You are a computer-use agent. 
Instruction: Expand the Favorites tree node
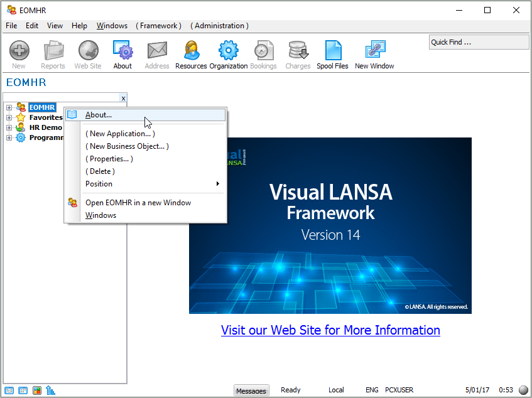(x=9, y=118)
